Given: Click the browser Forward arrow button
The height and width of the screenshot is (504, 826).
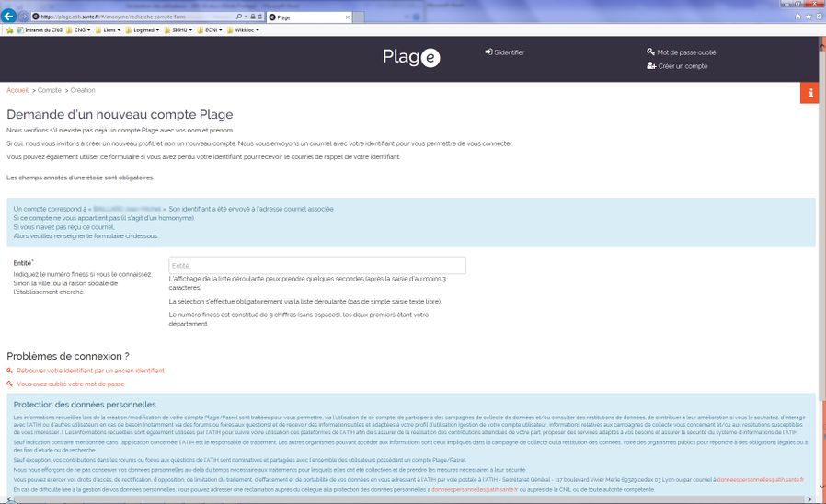Looking at the screenshot, I should coord(24,17).
